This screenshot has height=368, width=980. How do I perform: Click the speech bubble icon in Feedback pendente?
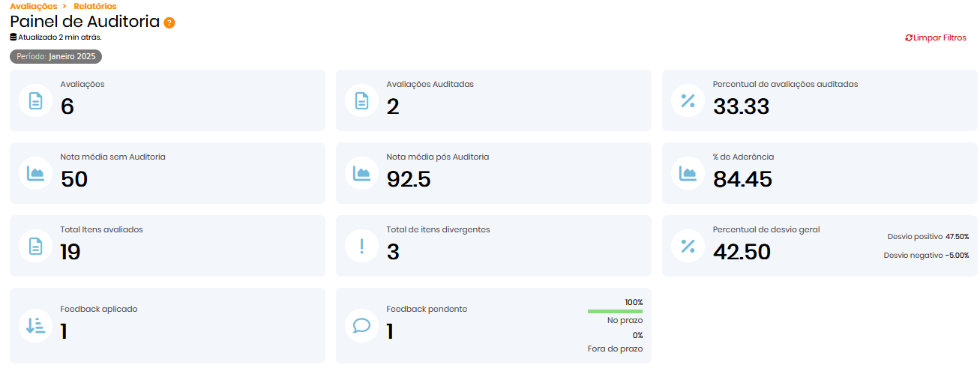[x=361, y=325]
